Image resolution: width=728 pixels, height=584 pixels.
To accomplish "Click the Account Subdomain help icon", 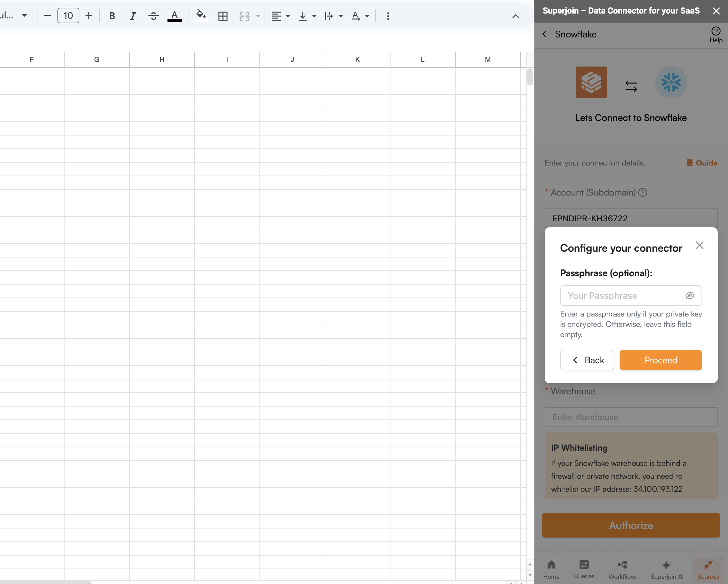I will pyautogui.click(x=643, y=192).
